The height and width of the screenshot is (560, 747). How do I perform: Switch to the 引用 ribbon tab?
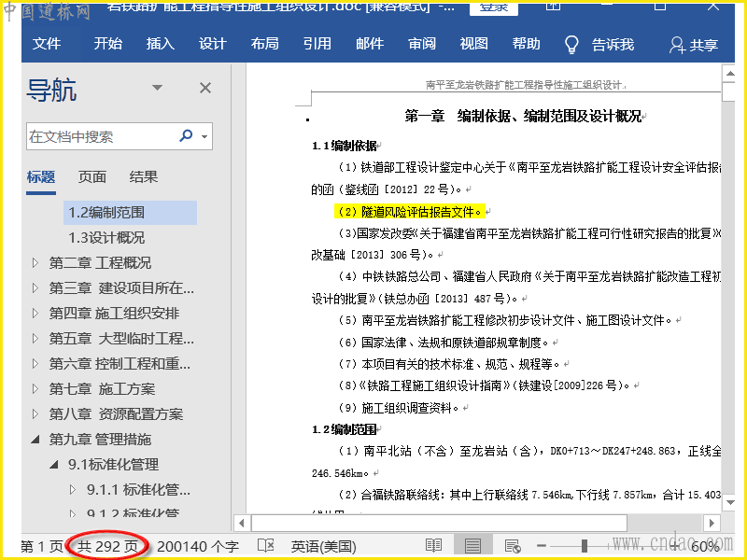pos(317,44)
